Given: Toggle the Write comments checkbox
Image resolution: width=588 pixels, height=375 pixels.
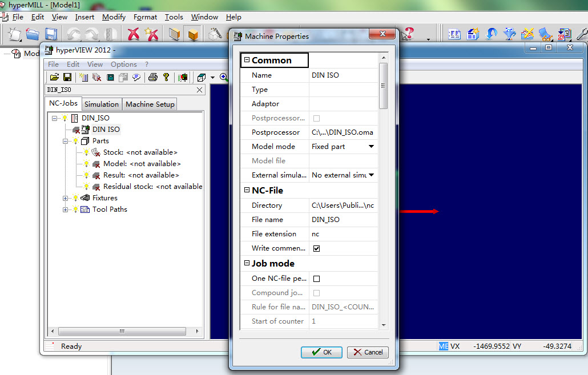Looking at the screenshot, I should 316,248.
